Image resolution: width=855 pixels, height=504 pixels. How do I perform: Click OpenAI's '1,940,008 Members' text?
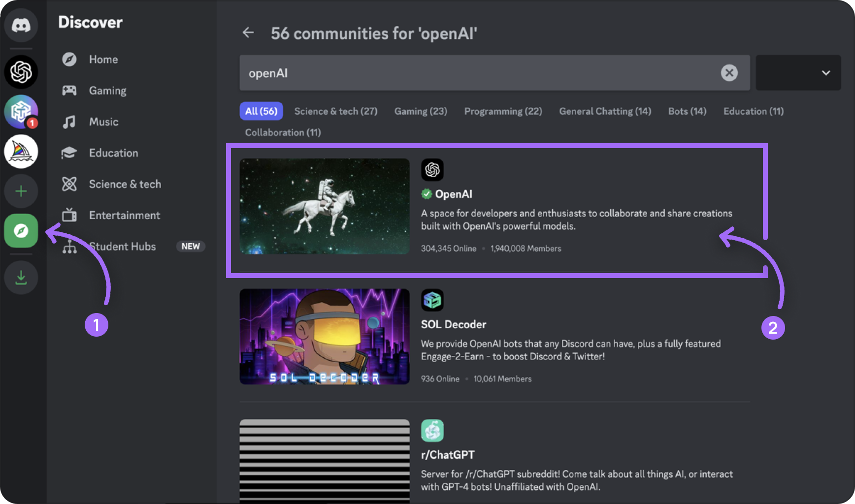[x=526, y=249]
